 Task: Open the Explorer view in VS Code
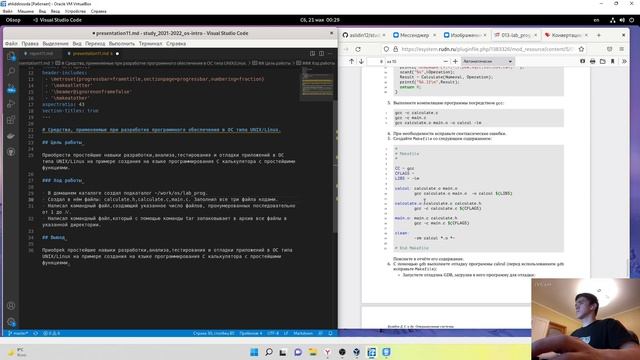click(x=11, y=56)
